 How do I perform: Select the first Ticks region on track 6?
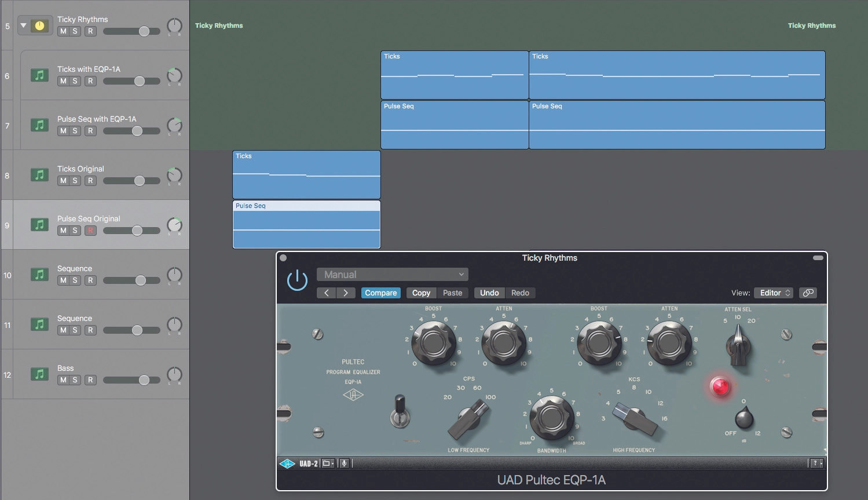coord(455,75)
